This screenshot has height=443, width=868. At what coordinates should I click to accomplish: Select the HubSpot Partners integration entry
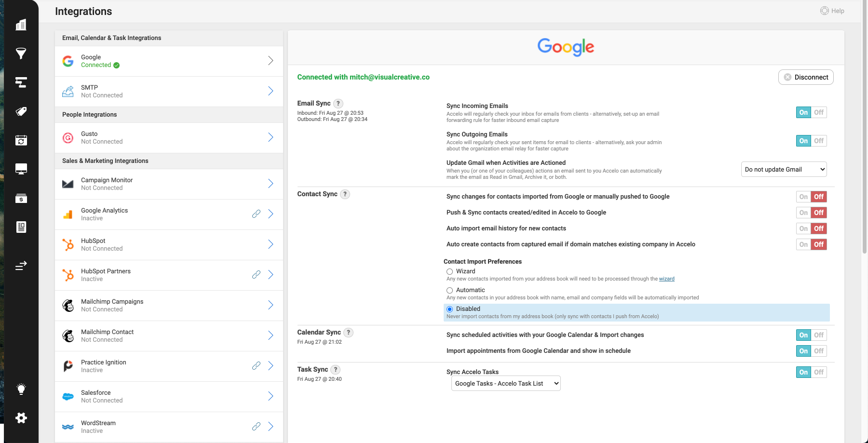(169, 275)
